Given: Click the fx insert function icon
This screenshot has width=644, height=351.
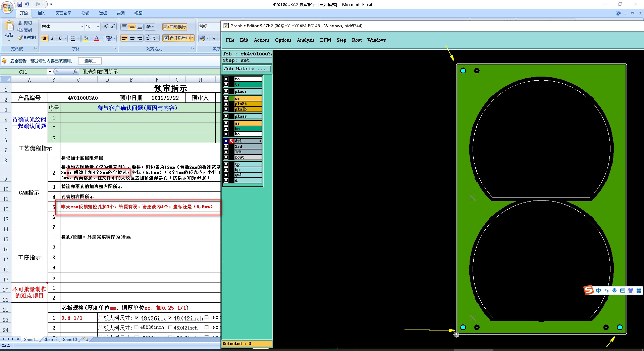Looking at the screenshot, I should click(x=75, y=72).
